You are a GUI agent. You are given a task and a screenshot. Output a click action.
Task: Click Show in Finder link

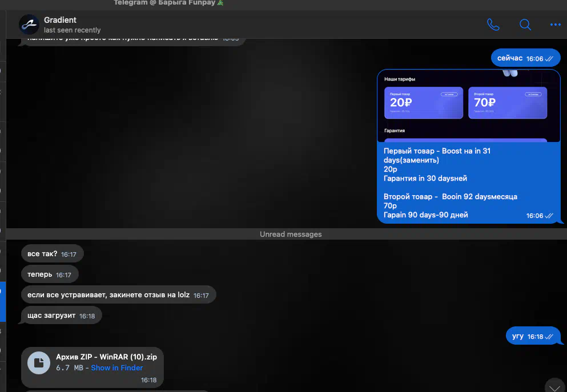(116, 368)
